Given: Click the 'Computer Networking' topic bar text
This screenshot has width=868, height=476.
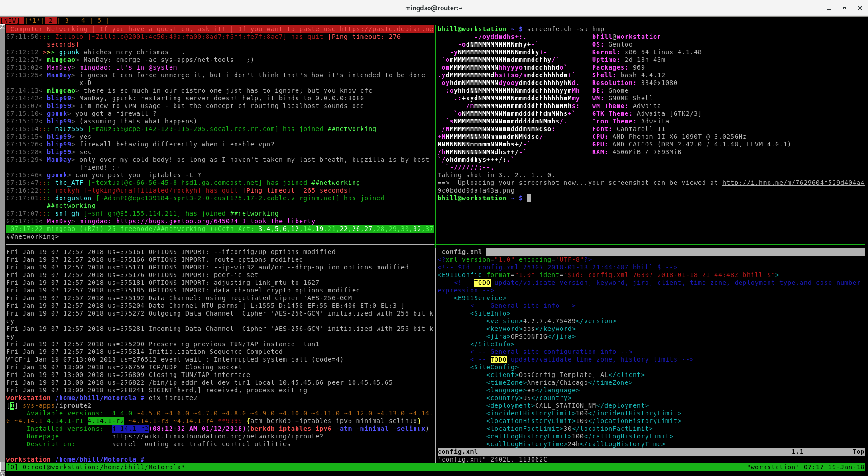Looking at the screenshot, I should point(49,29).
